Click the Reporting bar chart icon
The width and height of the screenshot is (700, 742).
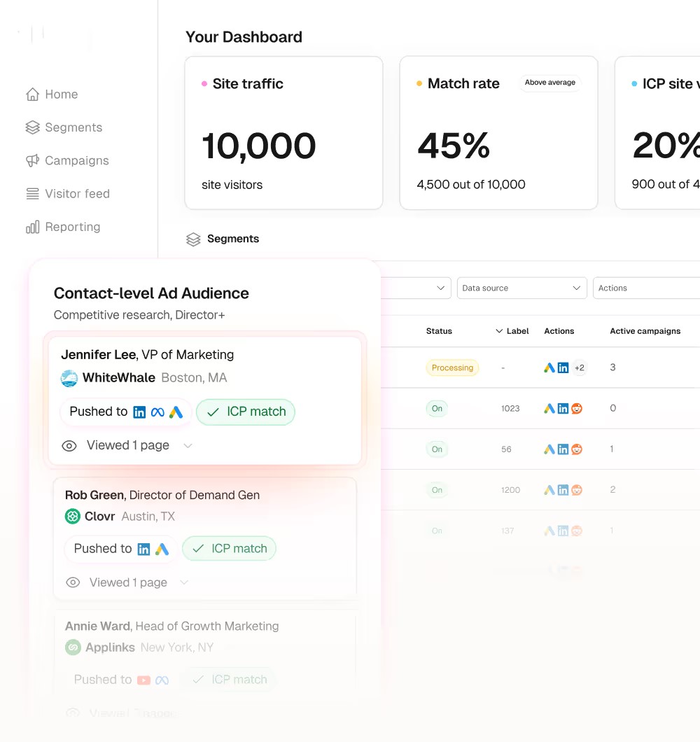click(32, 227)
